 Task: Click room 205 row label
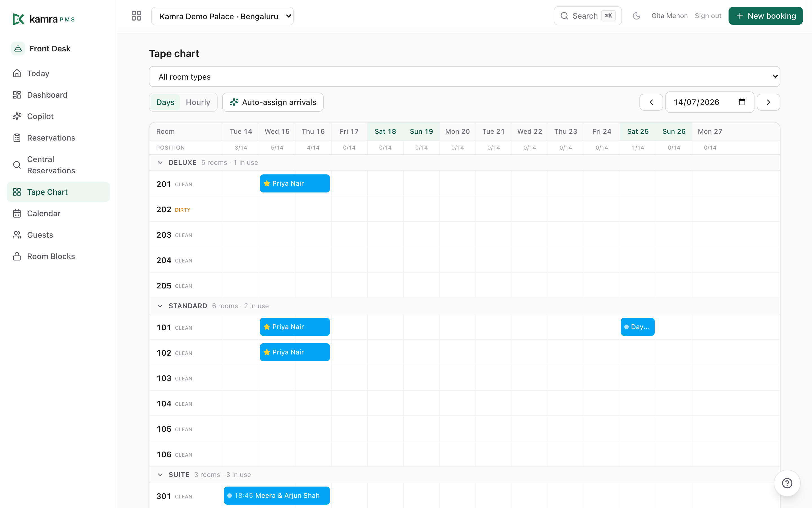click(x=174, y=286)
